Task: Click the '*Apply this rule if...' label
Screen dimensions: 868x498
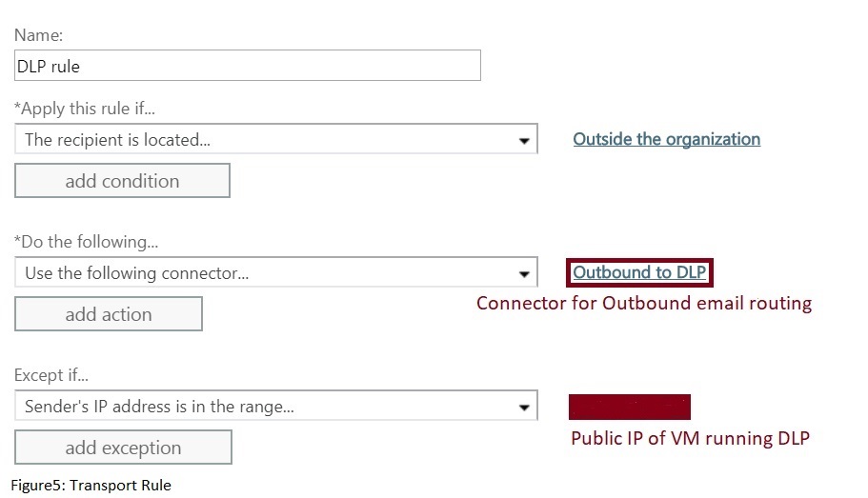Action: pyautogui.click(x=85, y=109)
